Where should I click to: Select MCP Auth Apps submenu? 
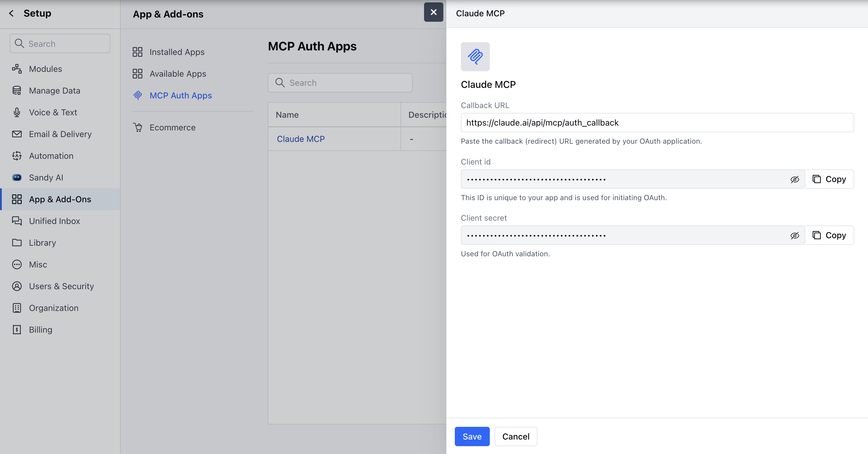(181, 95)
